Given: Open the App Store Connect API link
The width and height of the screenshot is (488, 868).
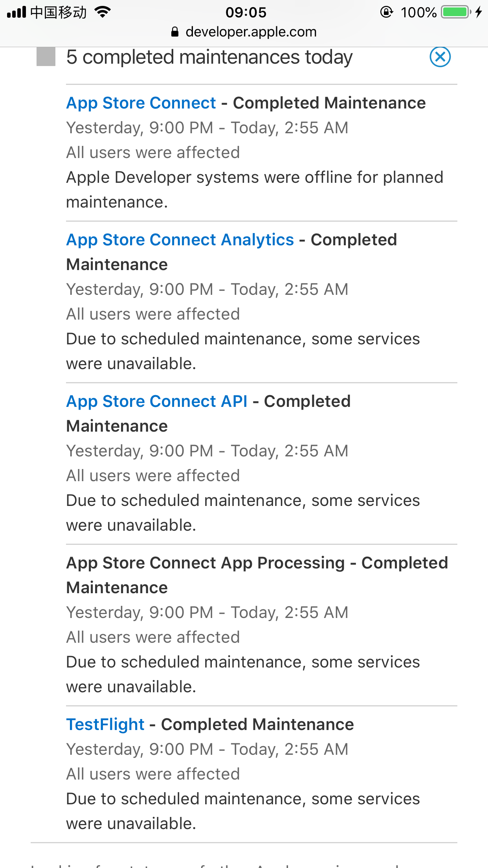Looking at the screenshot, I should point(157,401).
